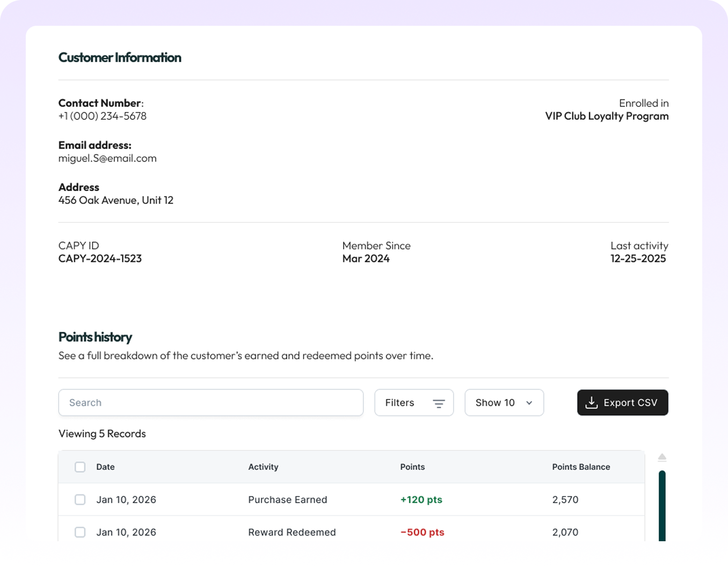
Task: Select the Points history section heading
Action: [x=95, y=337]
